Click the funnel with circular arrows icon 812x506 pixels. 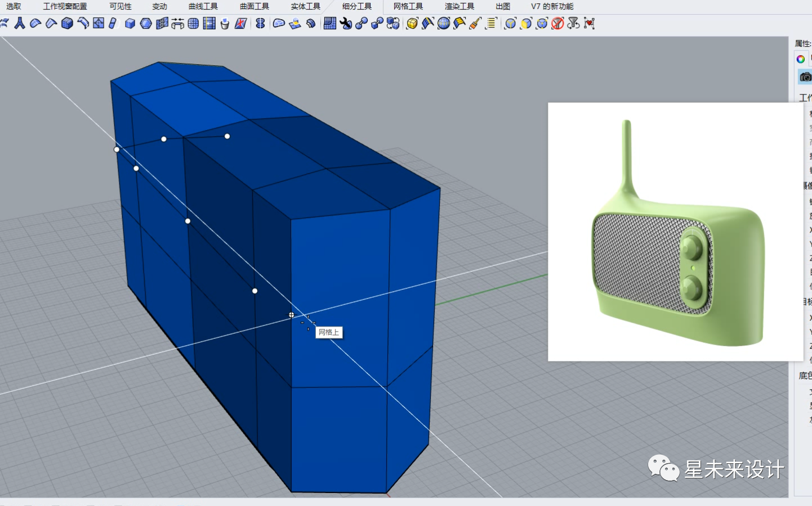tap(573, 23)
